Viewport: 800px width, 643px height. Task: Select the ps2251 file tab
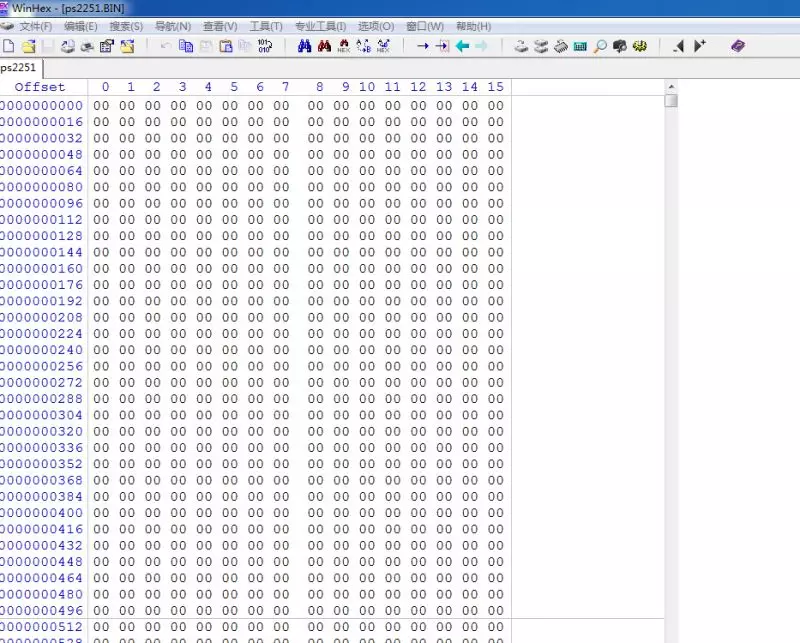pyautogui.click(x=16, y=67)
